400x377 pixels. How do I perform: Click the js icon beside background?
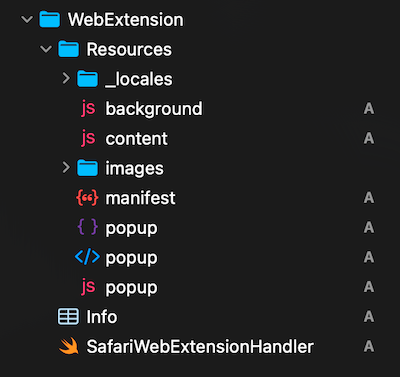[88, 109]
